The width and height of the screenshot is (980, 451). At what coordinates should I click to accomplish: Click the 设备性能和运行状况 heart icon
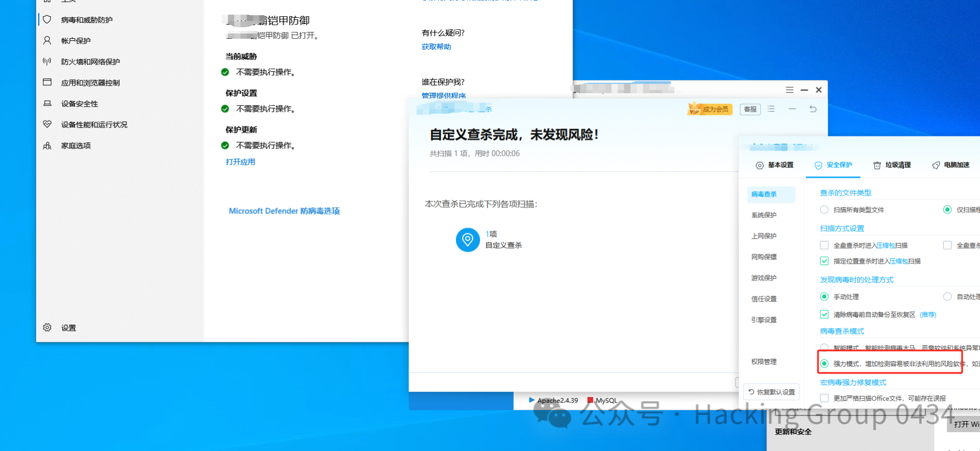[47, 124]
